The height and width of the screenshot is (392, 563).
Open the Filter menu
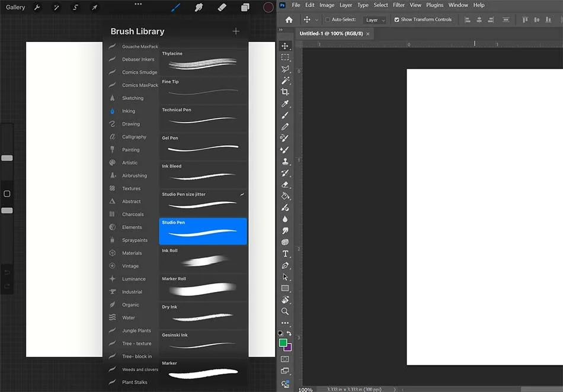(x=399, y=5)
